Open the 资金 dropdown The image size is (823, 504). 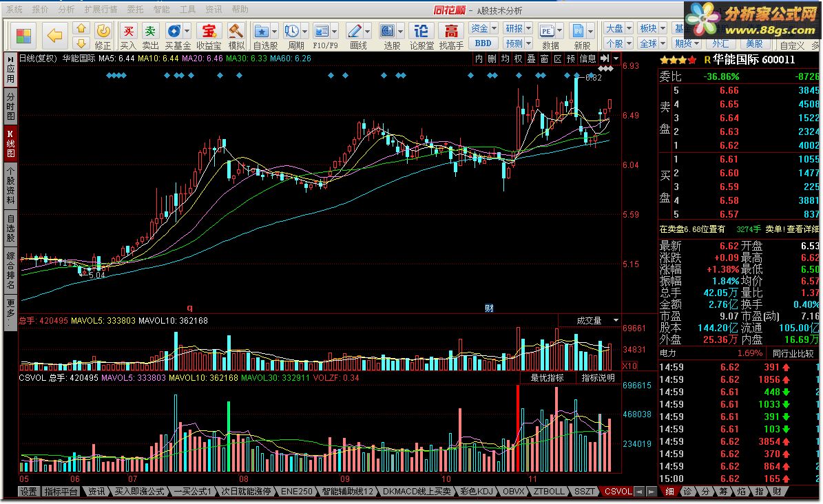click(x=483, y=28)
